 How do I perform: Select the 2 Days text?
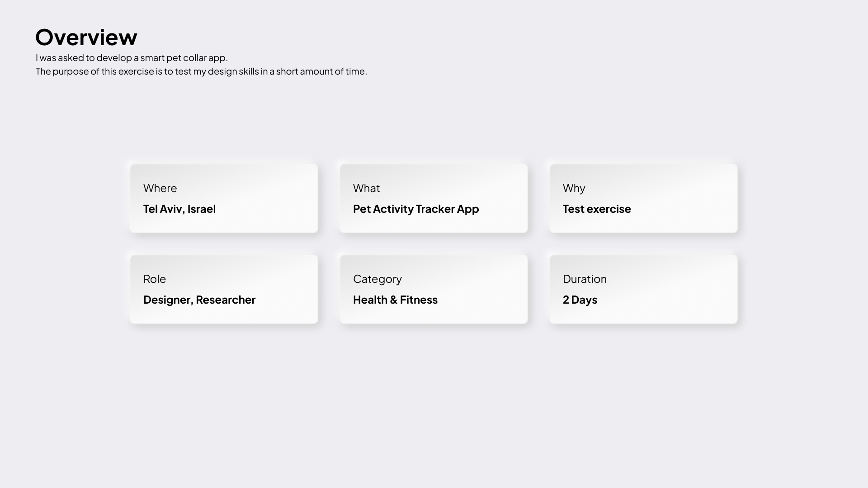click(x=580, y=300)
